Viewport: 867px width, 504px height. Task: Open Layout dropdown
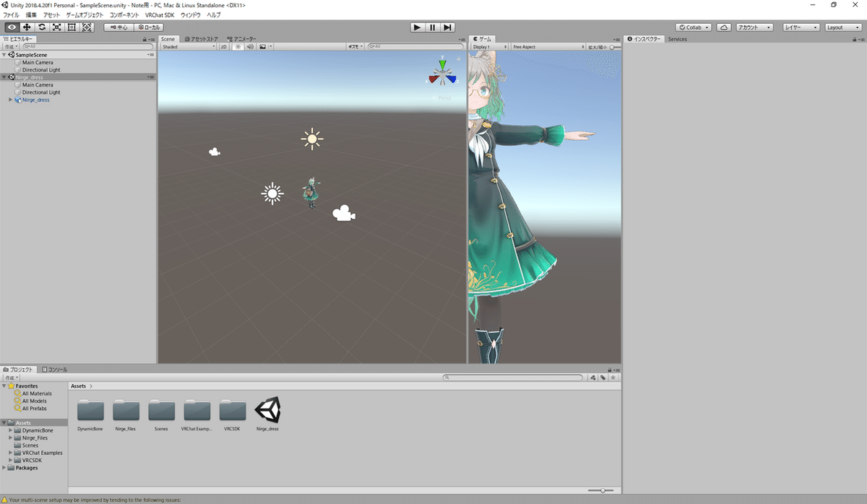click(x=843, y=27)
